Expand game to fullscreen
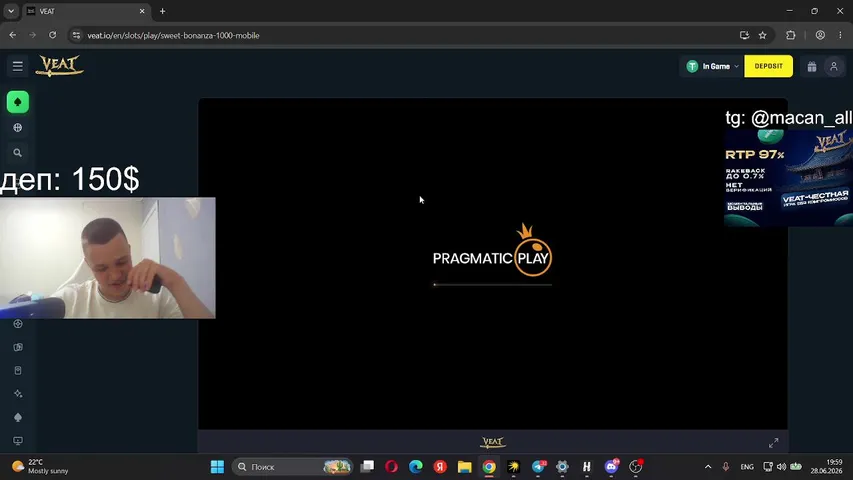The height and width of the screenshot is (480, 853). coord(773,443)
